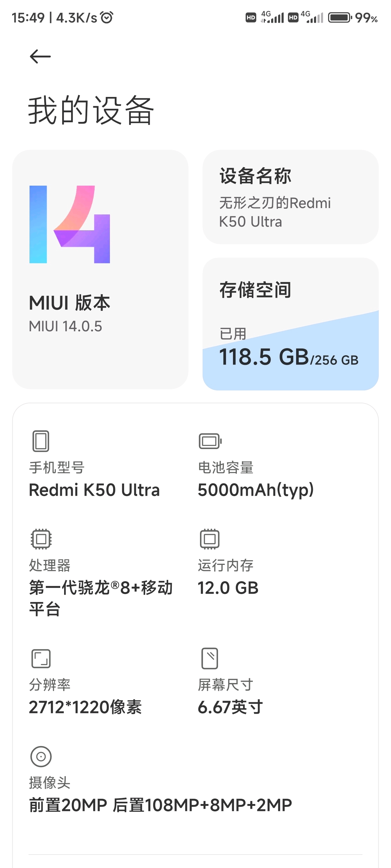The image size is (391, 868).
Task: Tap the resolution icon
Action: click(41, 658)
